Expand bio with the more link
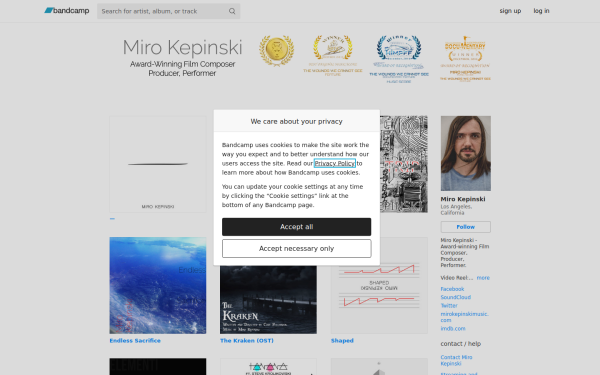 [x=483, y=278]
